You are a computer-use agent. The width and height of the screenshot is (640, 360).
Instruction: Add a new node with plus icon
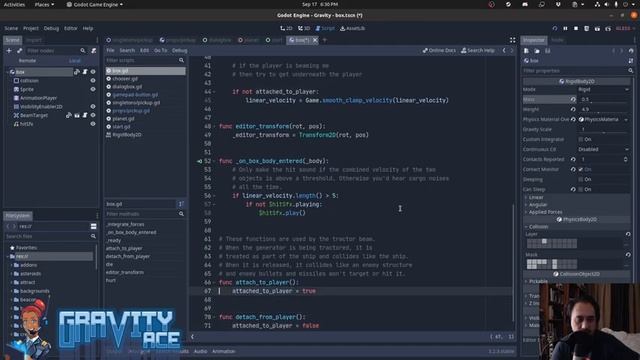(x=9, y=51)
